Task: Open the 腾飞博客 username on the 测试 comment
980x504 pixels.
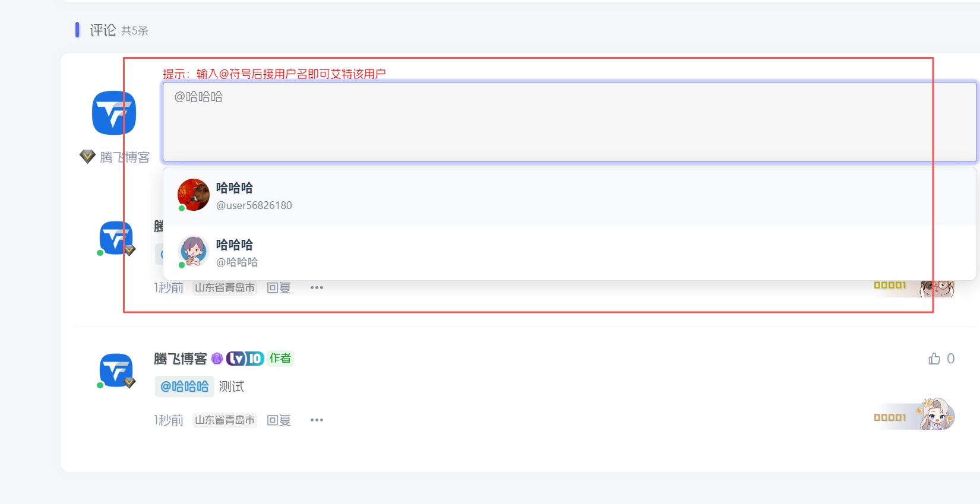Action: point(180,359)
